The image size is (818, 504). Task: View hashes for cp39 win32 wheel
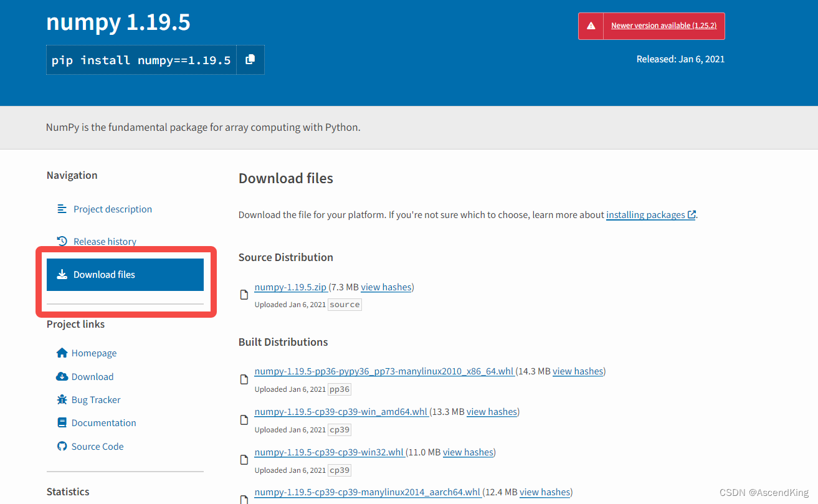pyautogui.click(x=468, y=452)
